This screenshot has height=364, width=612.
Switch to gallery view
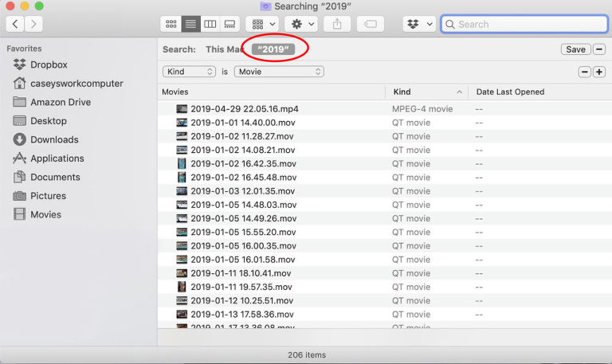229,24
